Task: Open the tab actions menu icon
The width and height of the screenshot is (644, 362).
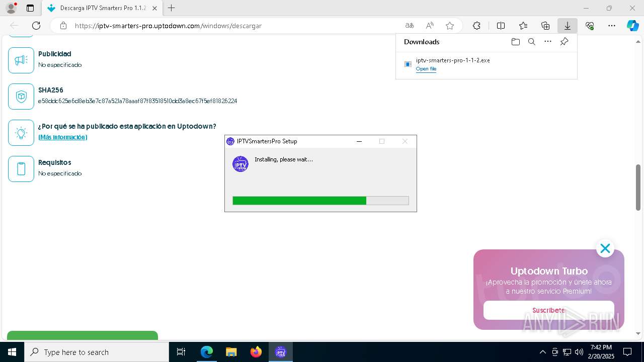Action: (30, 8)
